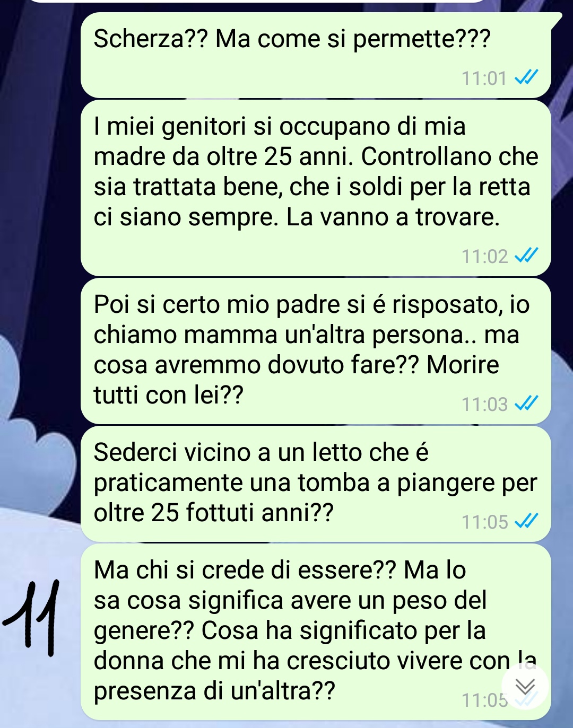Viewport: 573px width, 728px height.
Task: Select the message starting "I miei genitori"
Action: point(316,188)
